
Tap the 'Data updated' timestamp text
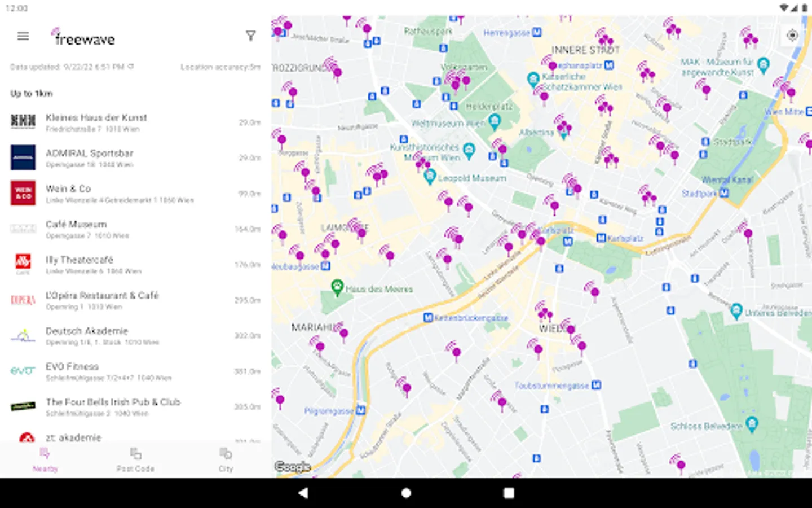(68, 67)
